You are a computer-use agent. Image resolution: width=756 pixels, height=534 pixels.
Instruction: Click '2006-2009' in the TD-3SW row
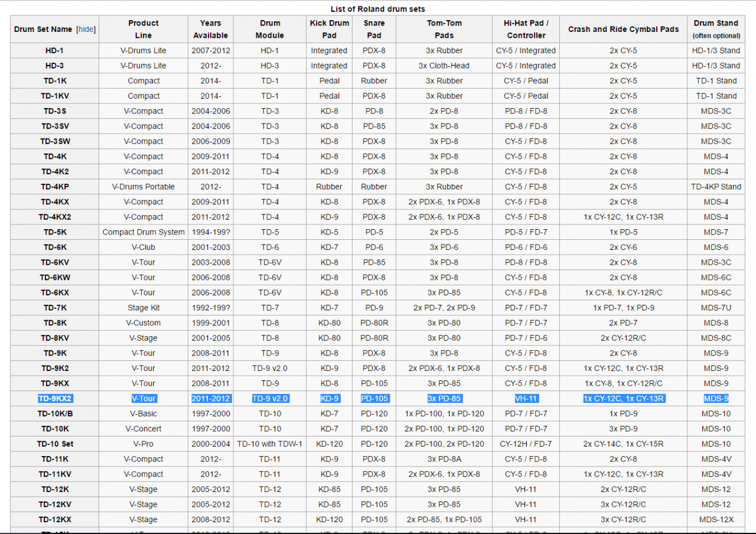click(210, 141)
